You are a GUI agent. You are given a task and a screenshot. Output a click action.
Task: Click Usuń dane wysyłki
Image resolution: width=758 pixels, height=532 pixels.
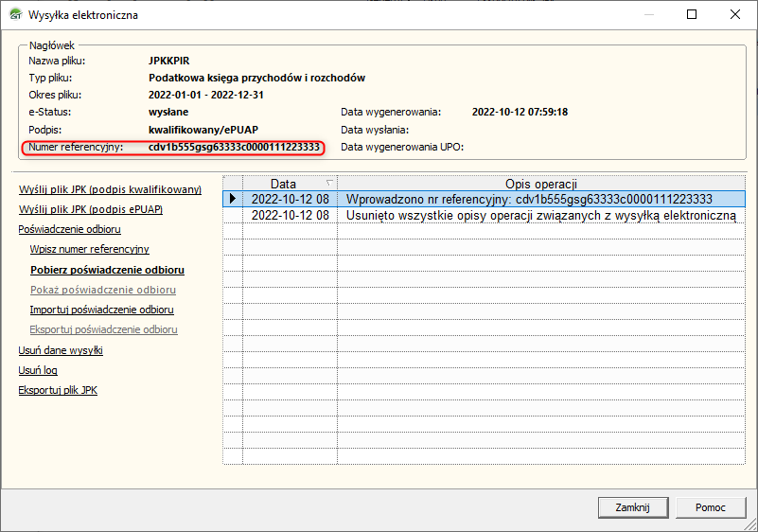click(x=61, y=350)
